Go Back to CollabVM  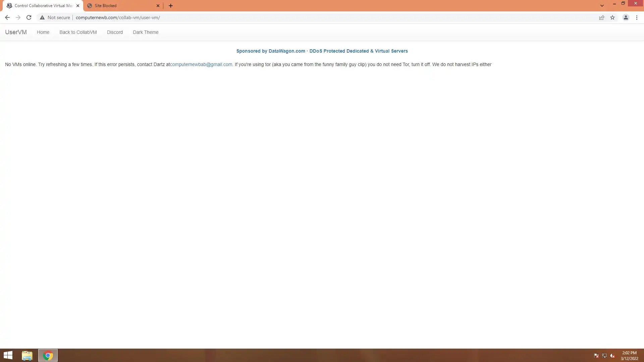78,32
